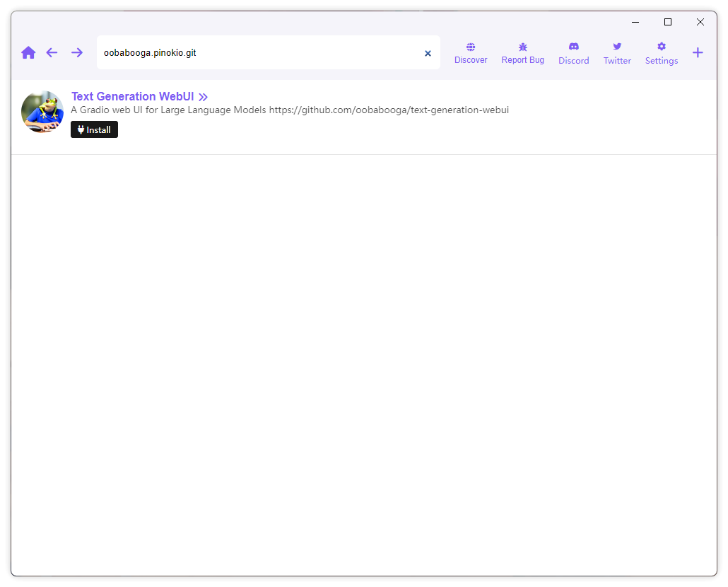Clear the address bar text
This screenshot has height=587, width=728.
tap(428, 54)
